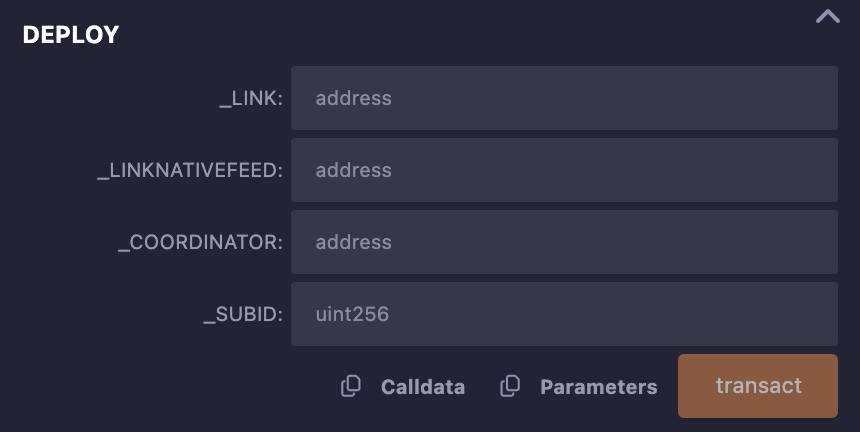Copy parameters using the clipboard icon
The image size is (860, 432).
coord(510,386)
